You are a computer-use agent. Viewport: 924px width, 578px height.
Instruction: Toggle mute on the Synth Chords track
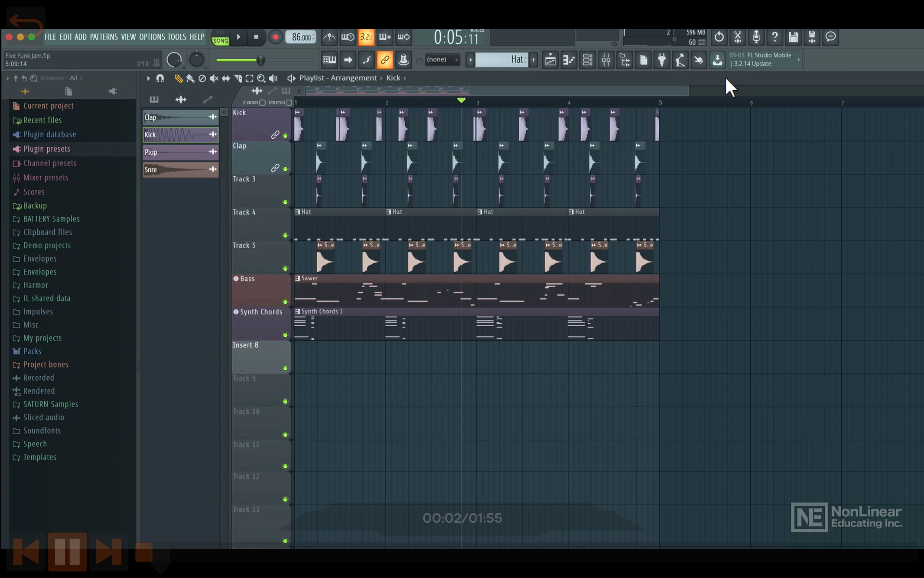[285, 335]
